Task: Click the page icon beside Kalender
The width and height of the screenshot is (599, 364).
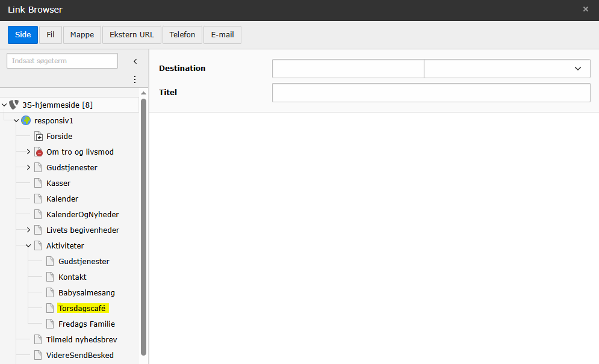Action: (39, 199)
